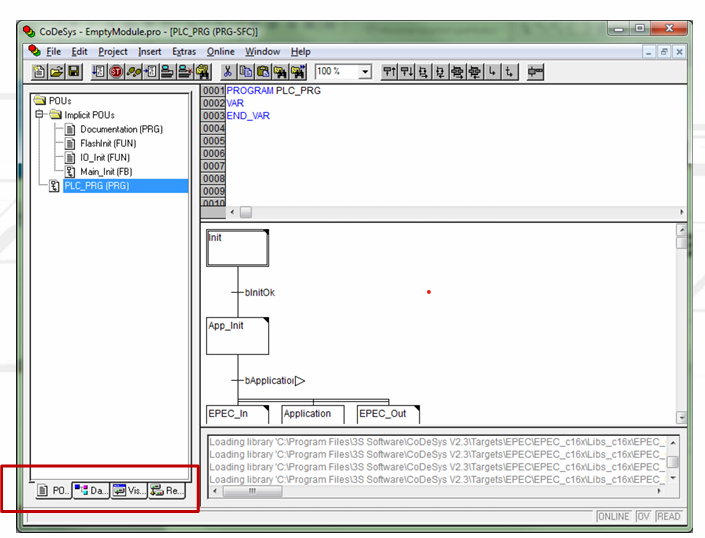Image resolution: width=705 pixels, height=538 pixels.
Task: Open the Extras menu
Action: [184, 52]
